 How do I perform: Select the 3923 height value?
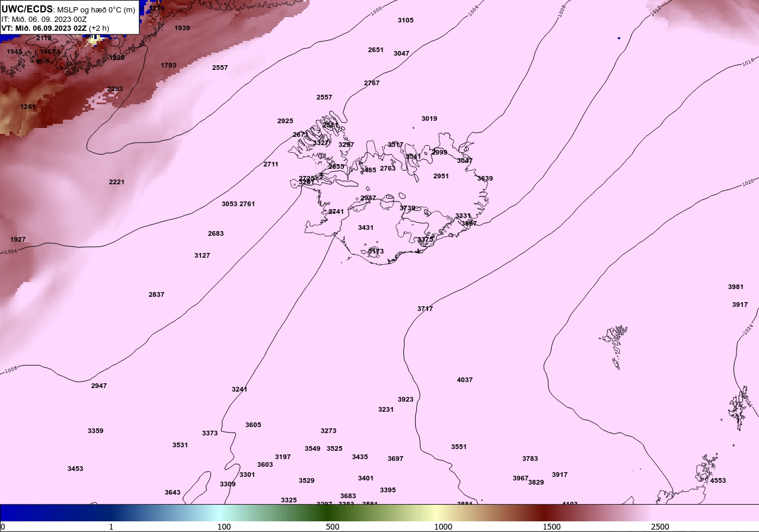tap(406, 399)
